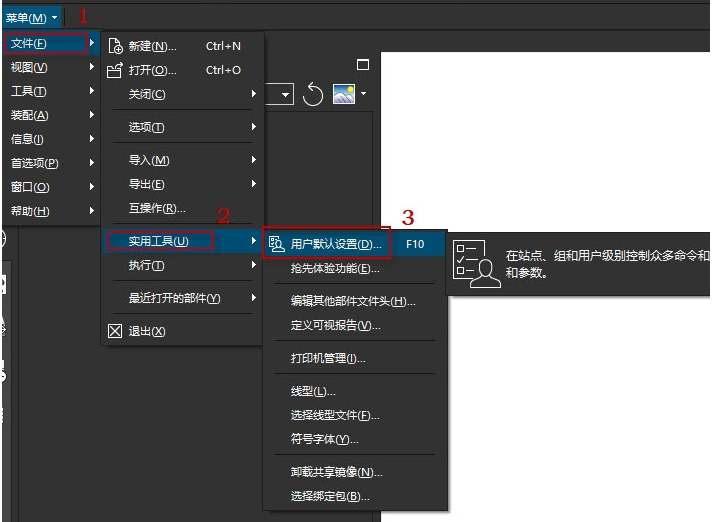
Task: Open the 菜单(M) dropdown button
Action: coord(32,18)
